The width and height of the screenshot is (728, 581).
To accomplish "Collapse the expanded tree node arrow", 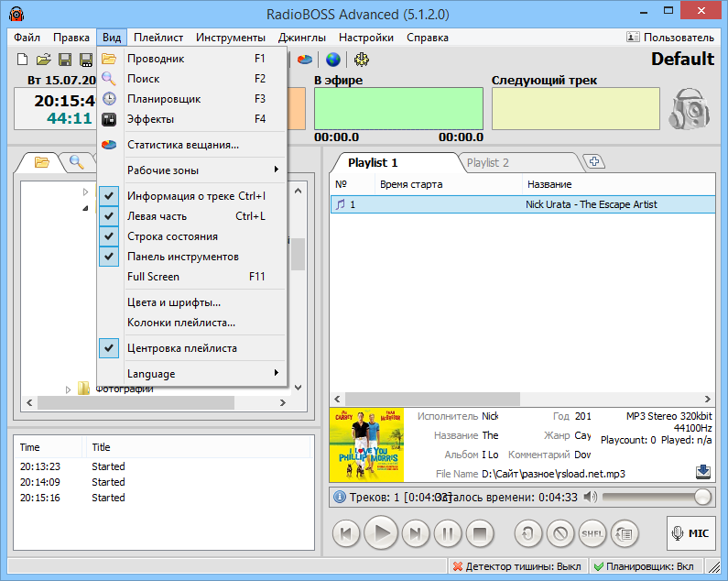I will click(85, 208).
